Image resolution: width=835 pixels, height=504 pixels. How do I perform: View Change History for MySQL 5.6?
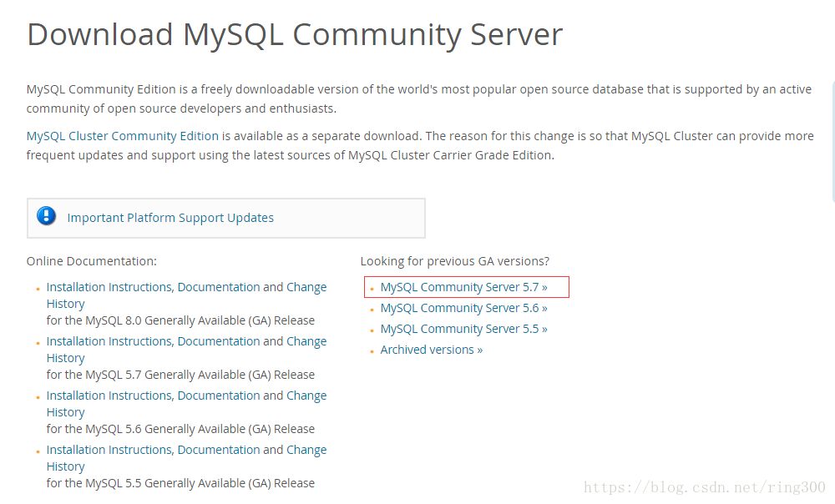[x=306, y=396]
